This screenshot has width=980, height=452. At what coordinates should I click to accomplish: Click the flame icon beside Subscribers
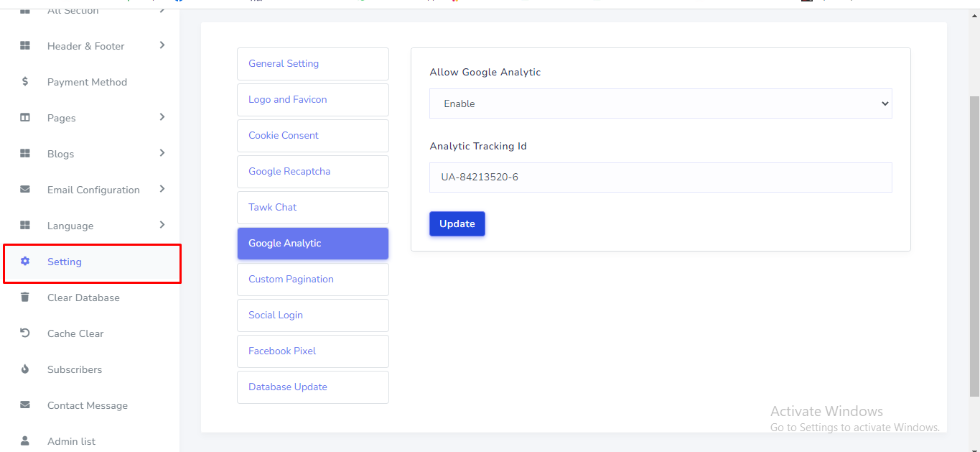coord(25,369)
